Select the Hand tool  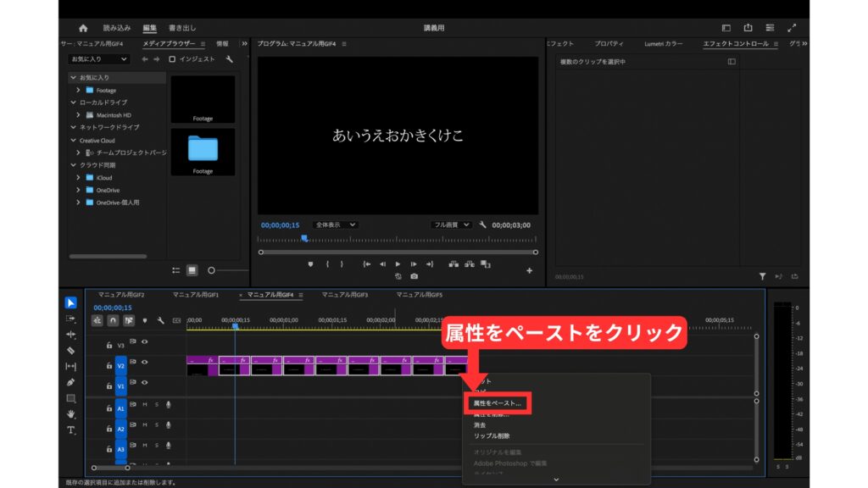70,413
